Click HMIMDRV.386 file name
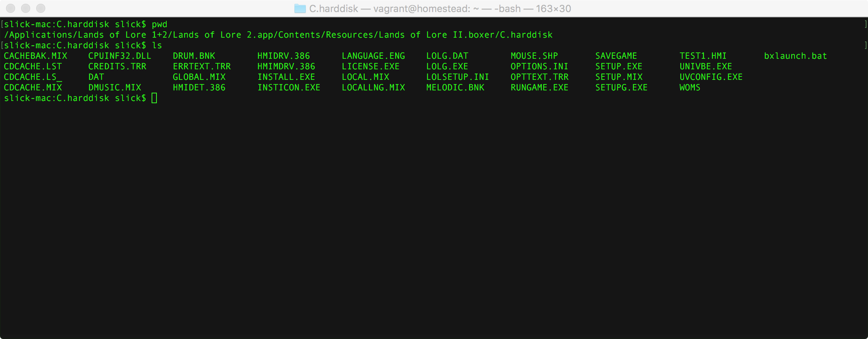 coord(286,67)
